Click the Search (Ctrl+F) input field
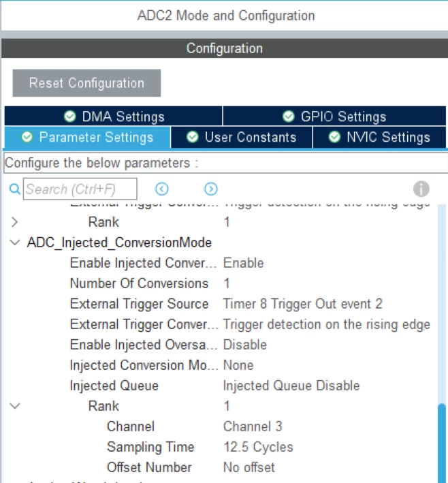The image size is (448, 483). [x=80, y=189]
